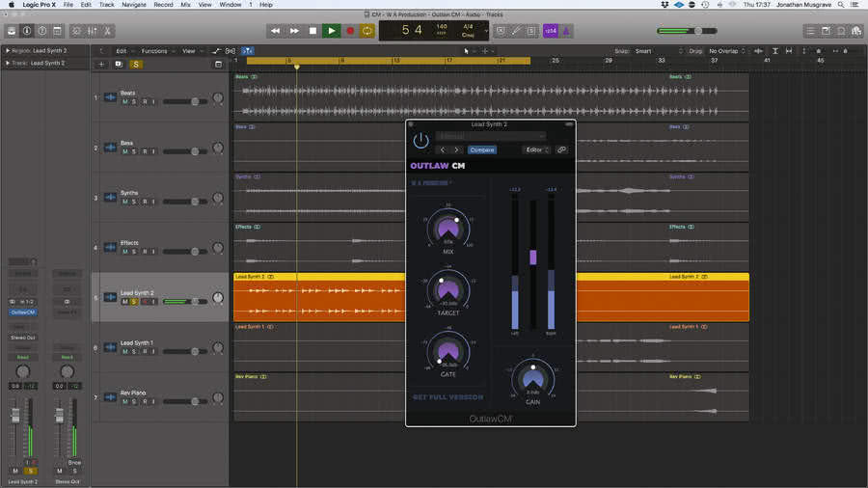Screen dimensions: 868x488
Task: Open the Editor view dropdown in plugin
Action: click(537, 149)
